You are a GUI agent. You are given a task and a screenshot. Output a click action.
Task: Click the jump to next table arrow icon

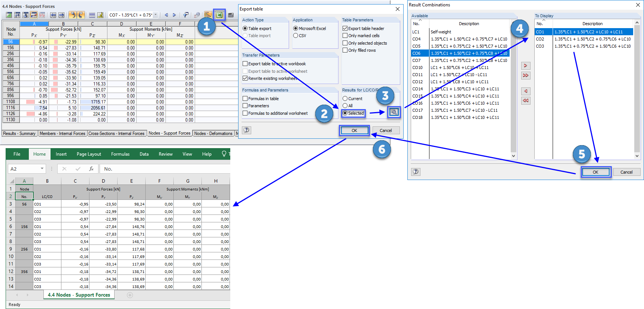click(61, 15)
